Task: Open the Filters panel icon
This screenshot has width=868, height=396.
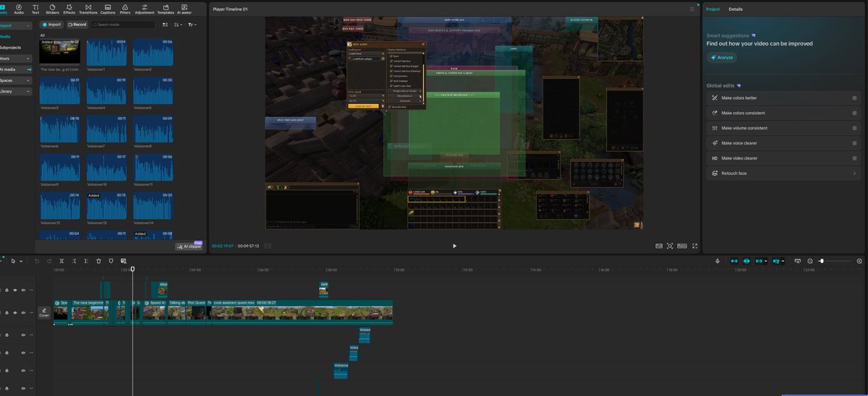Action: pos(125,9)
